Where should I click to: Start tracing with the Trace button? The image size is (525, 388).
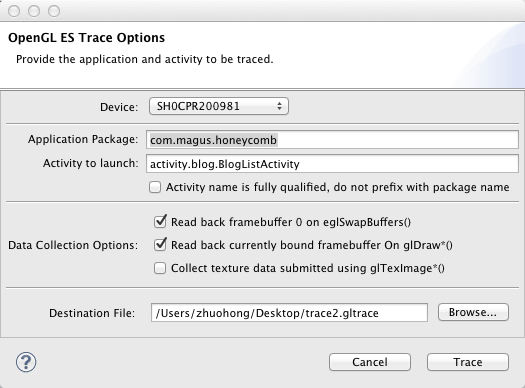point(468,362)
